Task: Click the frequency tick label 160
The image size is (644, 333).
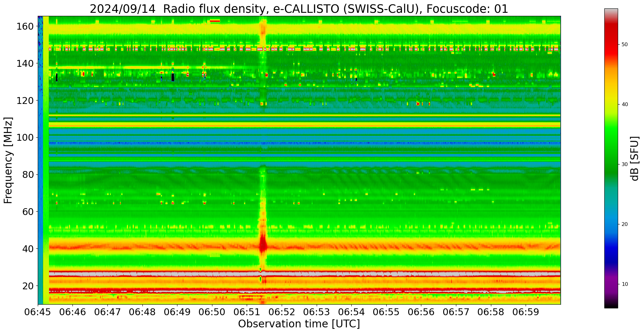Action: coord(25,27)
